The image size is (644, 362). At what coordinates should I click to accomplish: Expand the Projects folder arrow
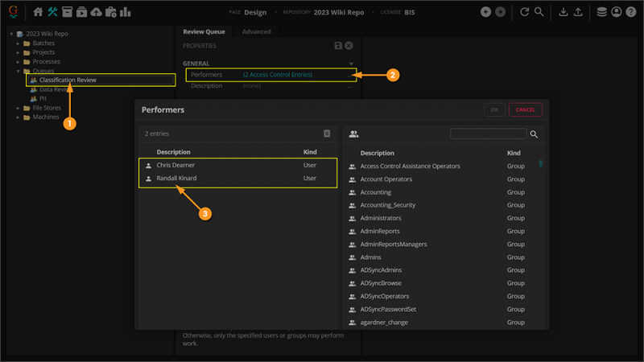click(x=19, y=52)
